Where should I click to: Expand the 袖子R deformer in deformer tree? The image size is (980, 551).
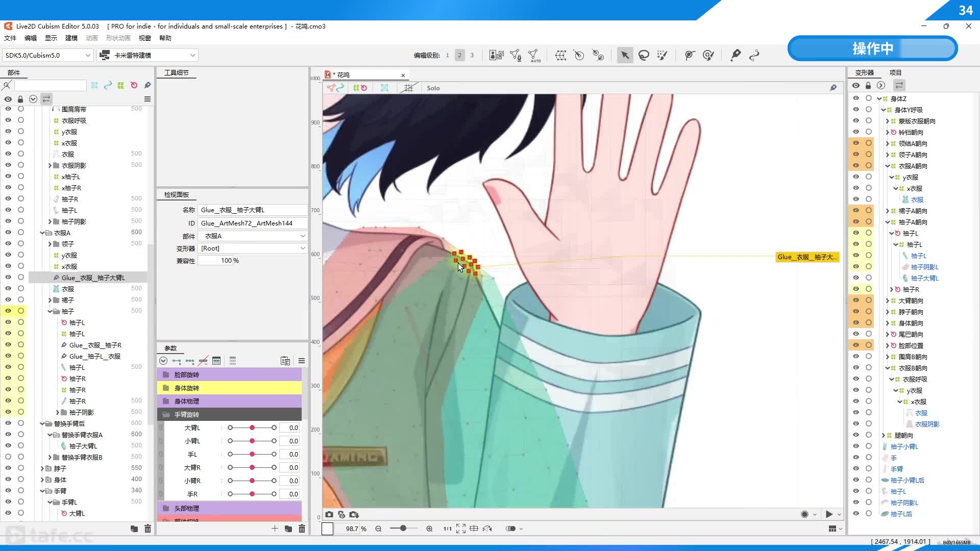[891, 289]
